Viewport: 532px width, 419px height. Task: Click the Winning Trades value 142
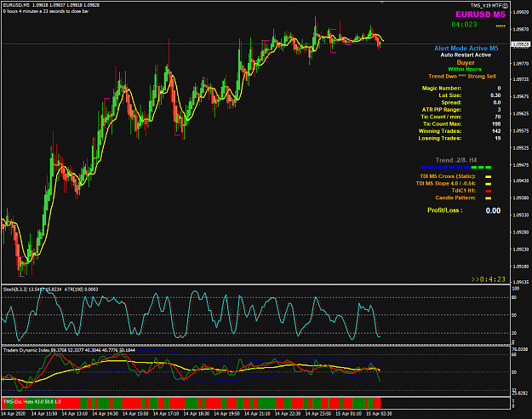point(496,131)
